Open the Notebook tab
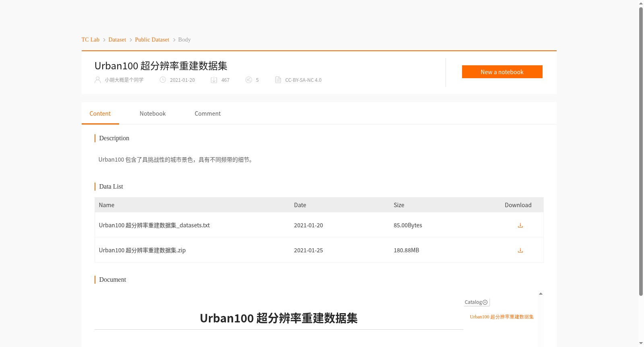Screen dimensions: 644x347 [153, 114]
